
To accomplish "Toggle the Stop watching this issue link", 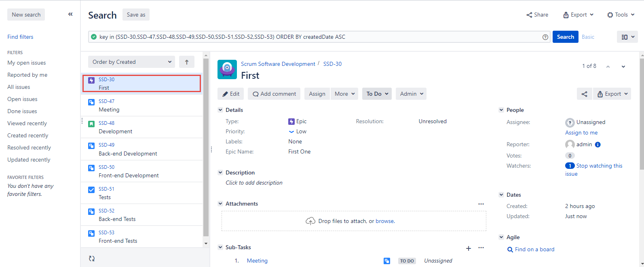I will (599, 166).
